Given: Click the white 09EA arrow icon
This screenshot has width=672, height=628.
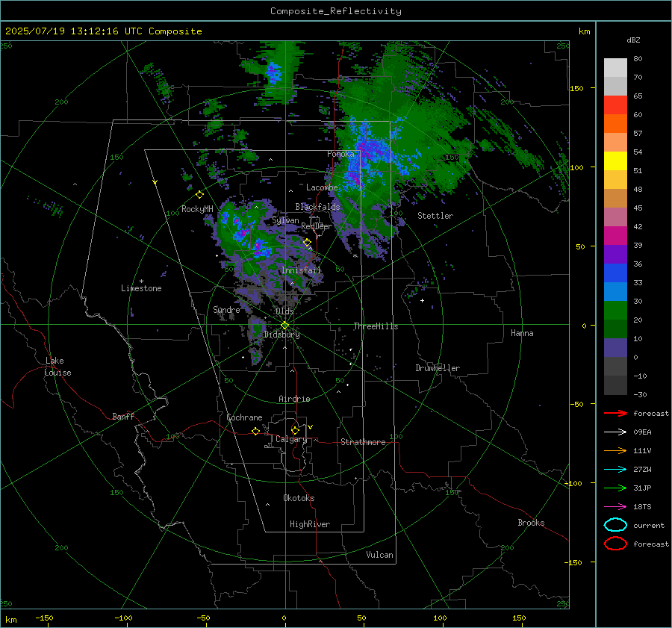Looking at the screenshot, I should 615,432.
